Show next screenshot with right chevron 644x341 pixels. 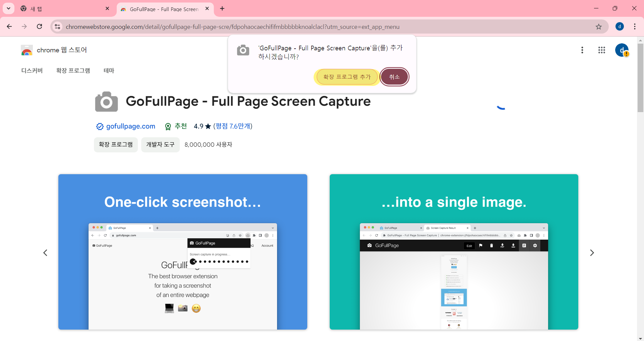[x=592, y=253]
